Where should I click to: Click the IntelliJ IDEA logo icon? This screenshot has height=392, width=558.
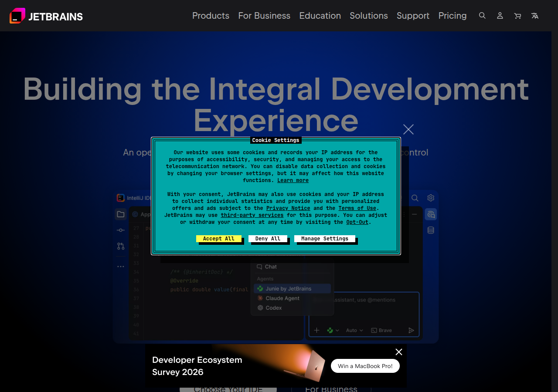(x=121, y=198)
